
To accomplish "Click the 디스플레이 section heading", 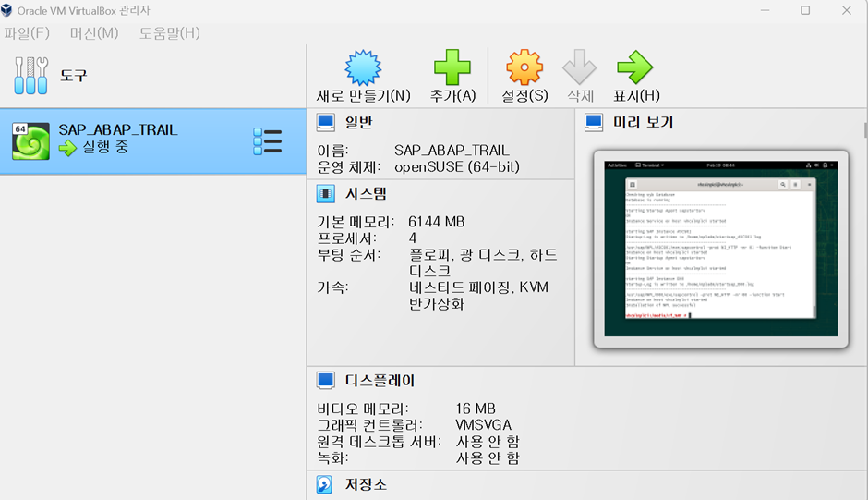I will click(x=380, y=381).
